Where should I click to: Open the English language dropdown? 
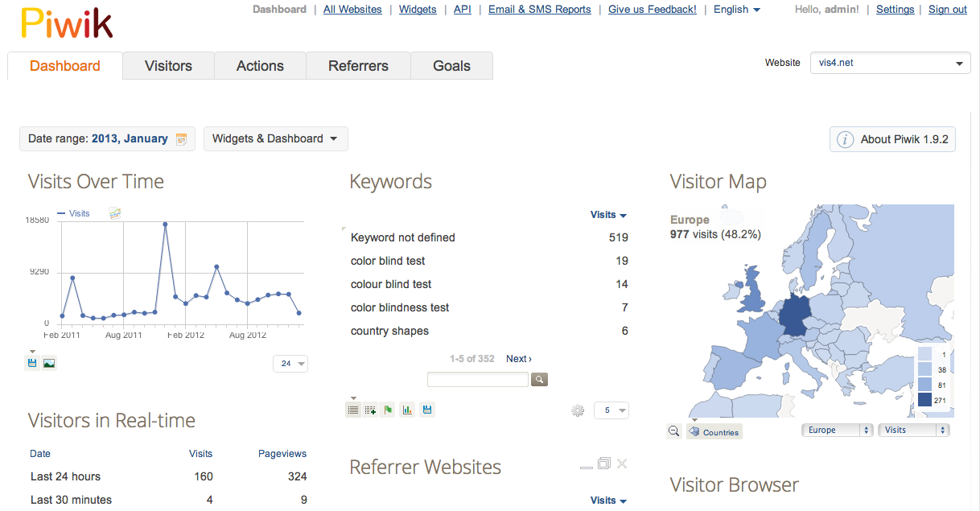click(x=736, y=10)
